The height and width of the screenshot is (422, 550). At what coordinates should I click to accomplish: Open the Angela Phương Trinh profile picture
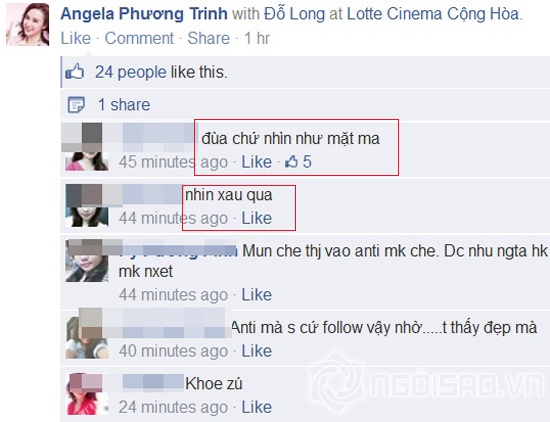[x=27, y=25]
